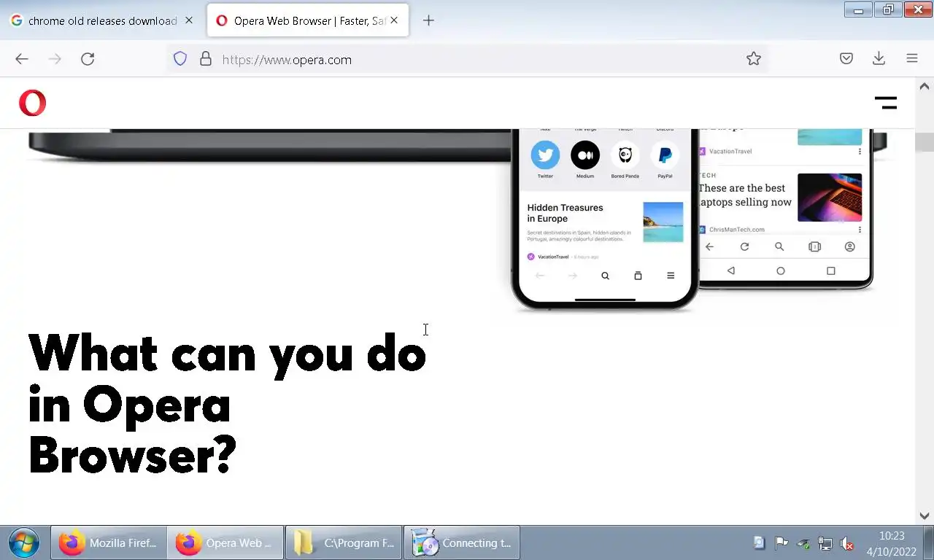
Task: Click the page scrollbar up arrow
Action: [x=925, y=86]
